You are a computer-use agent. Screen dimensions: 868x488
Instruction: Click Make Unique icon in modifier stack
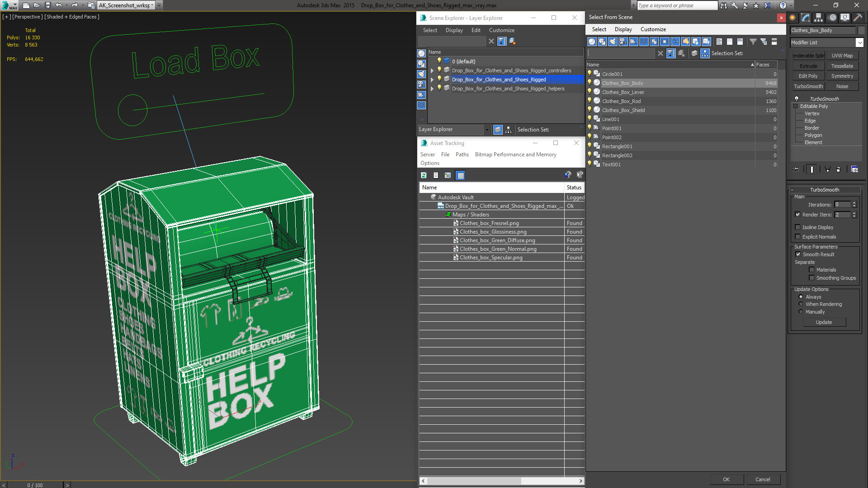point(827,169)
